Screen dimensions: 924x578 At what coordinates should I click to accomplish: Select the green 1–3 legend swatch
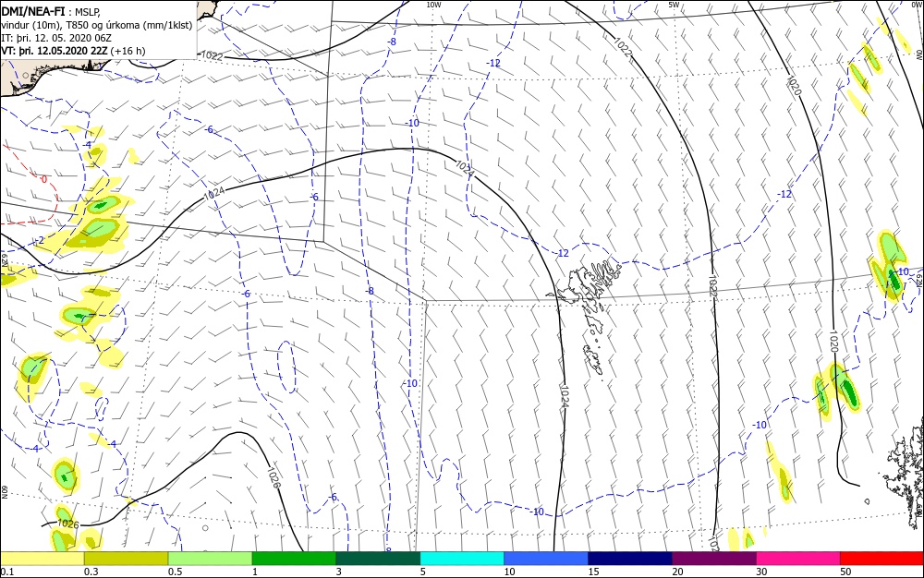[294, 559]
